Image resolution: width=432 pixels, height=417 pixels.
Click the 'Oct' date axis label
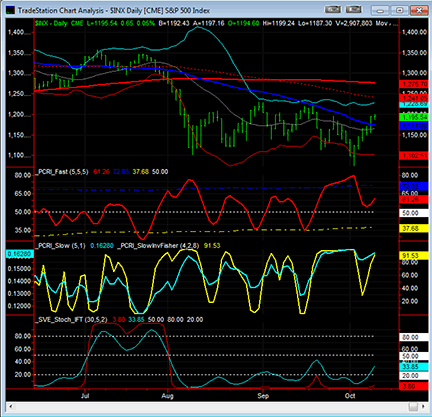pyautogui.click(x=350, y=396)
